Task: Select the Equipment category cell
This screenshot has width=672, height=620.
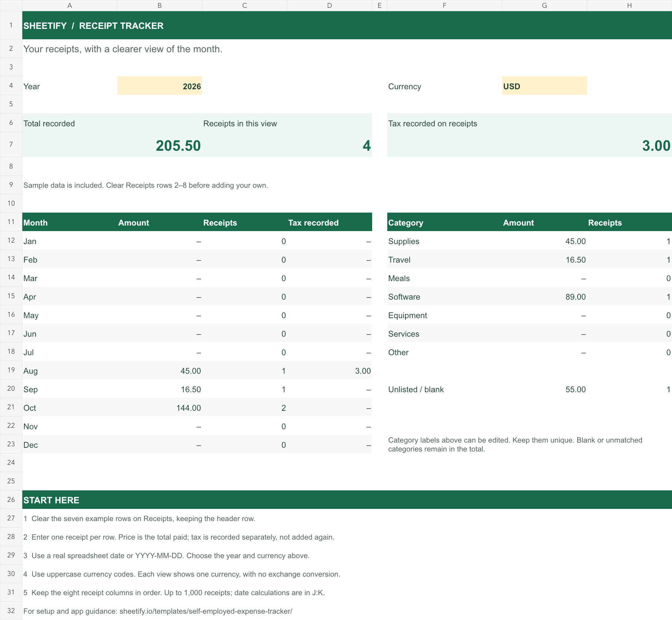Action: [x=444, y=315]
